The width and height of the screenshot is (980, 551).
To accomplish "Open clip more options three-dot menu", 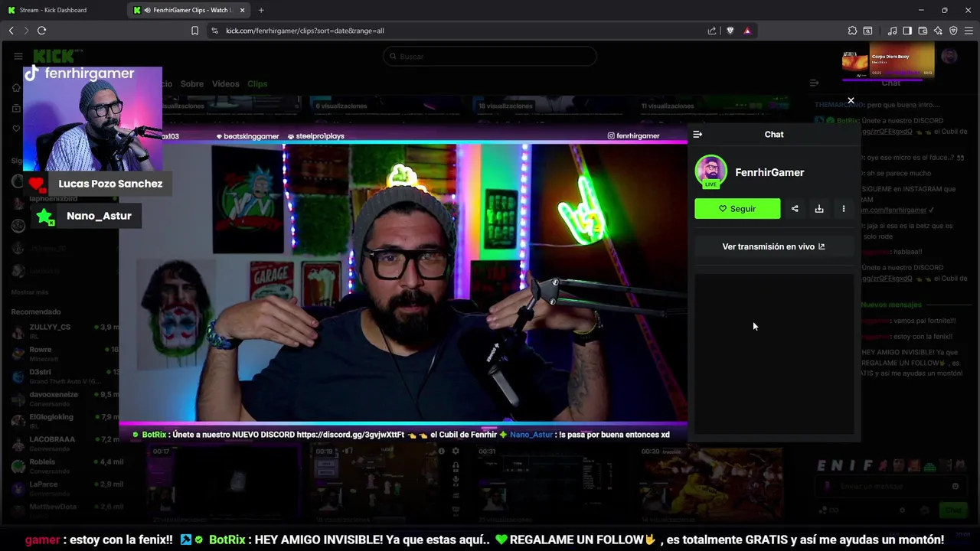I will click(844, 208).
